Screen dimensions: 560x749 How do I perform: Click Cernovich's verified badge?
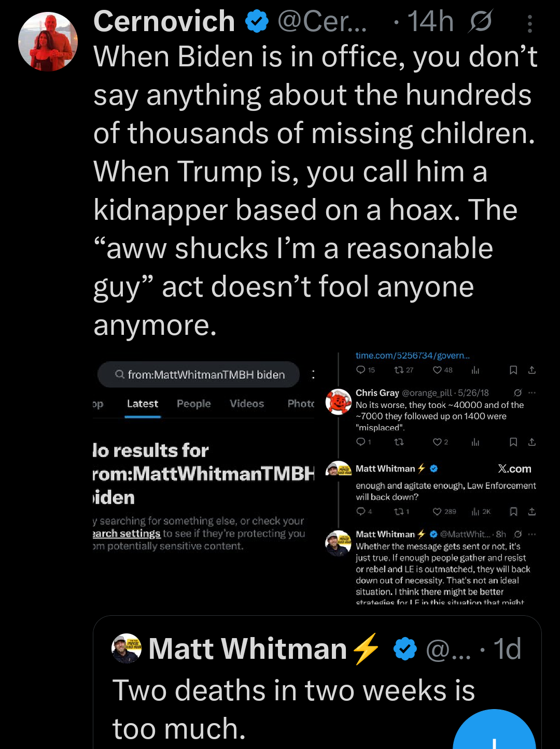(x=257, y=21)
